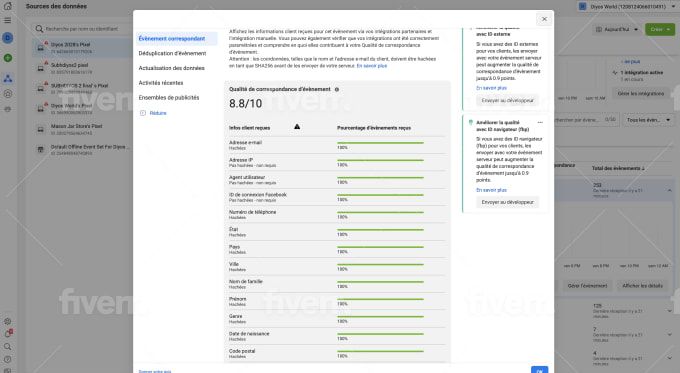Open the search magnifier icon in sidebar

(7, 347)
